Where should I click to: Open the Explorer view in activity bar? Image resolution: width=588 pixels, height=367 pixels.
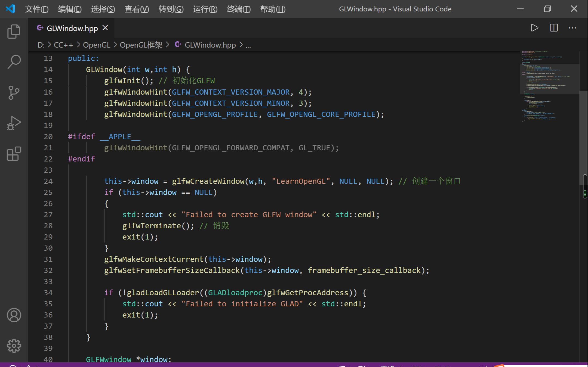click(14, 31)
